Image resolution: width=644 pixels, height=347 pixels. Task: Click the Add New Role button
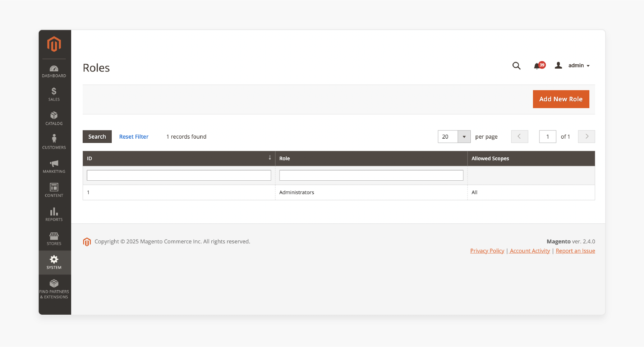pyautogui.click(x=561, y=99)
